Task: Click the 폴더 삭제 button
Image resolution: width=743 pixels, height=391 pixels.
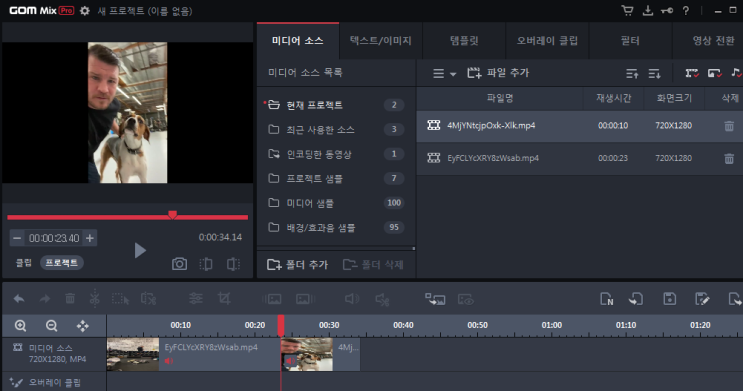Action: (x=373, y=264)
